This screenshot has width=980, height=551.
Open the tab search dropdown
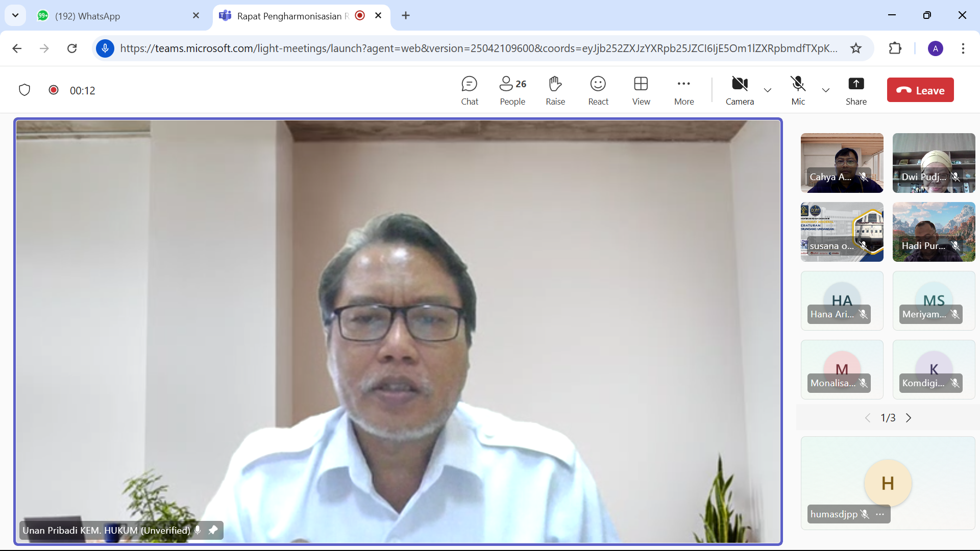pos(15,15)
